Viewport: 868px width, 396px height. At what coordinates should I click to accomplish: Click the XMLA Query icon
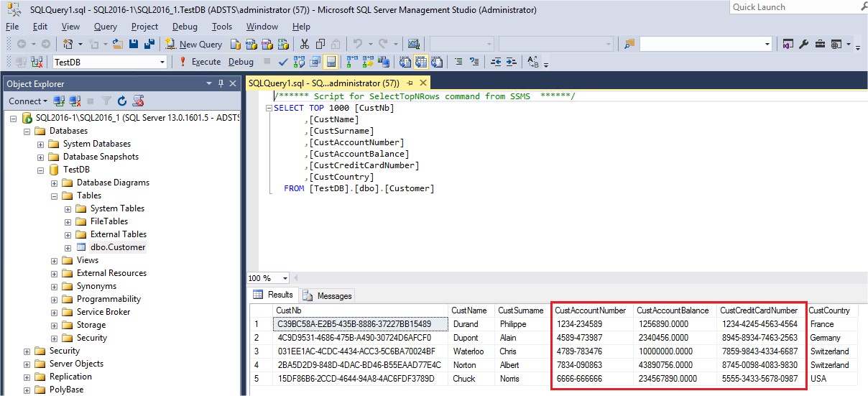(283, 44)
